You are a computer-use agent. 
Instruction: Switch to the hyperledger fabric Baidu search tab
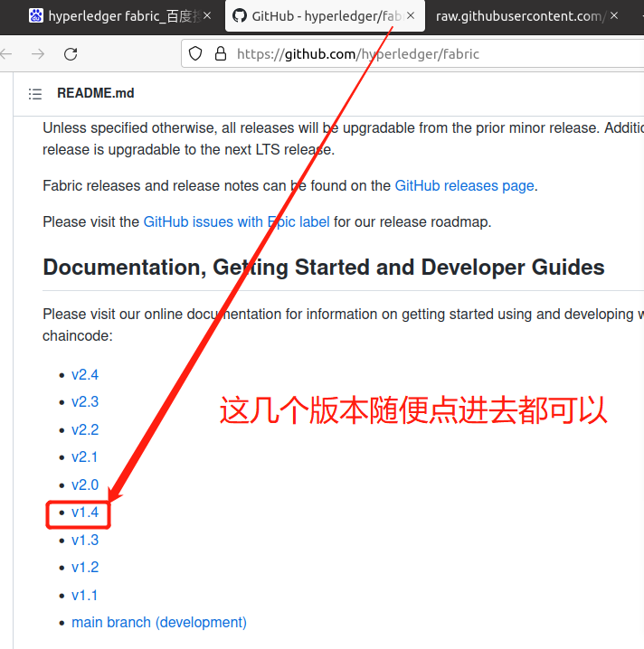120,16
